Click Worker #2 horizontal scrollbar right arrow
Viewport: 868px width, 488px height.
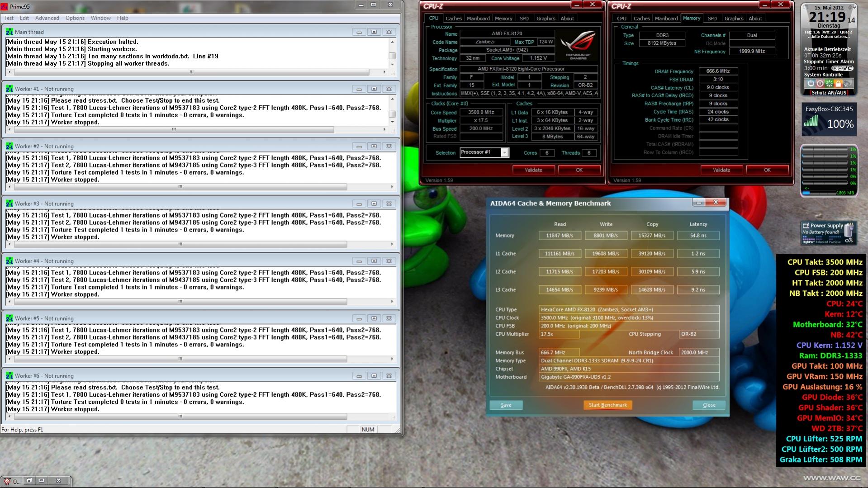[392, 187]
